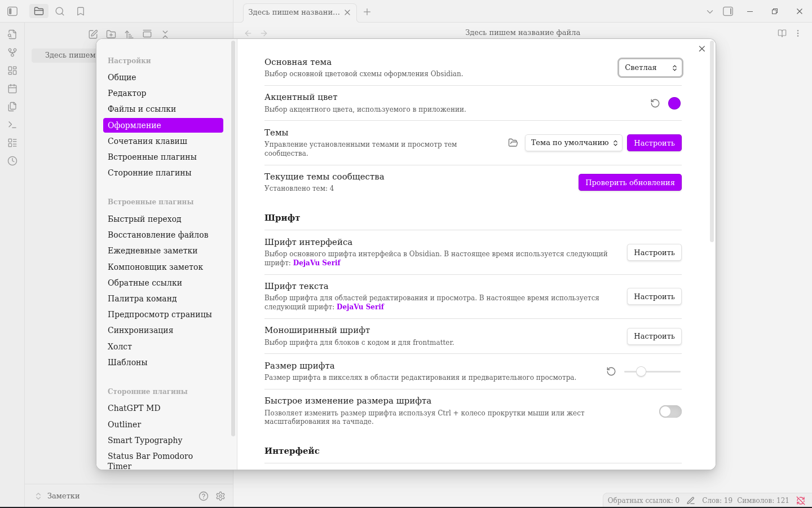
Task: Open the command palette ribbon icon
Action: click(12, 125)
